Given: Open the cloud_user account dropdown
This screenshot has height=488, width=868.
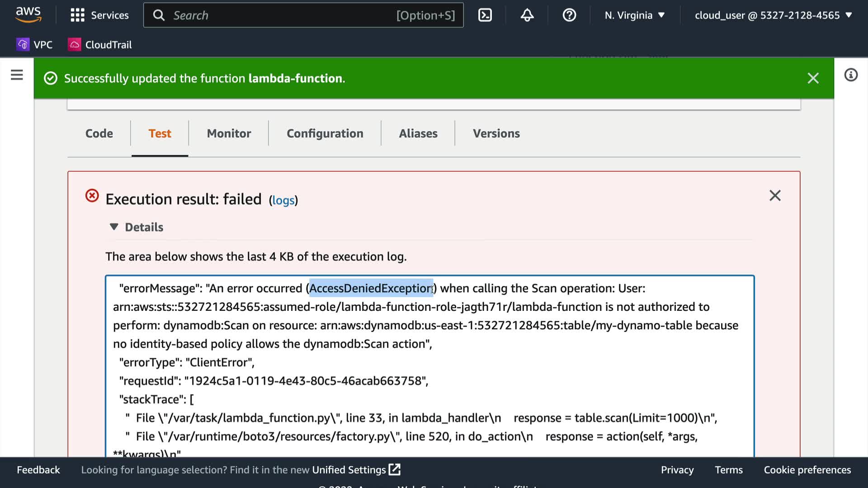Looking at the screenshot, I should pos(773,15).
